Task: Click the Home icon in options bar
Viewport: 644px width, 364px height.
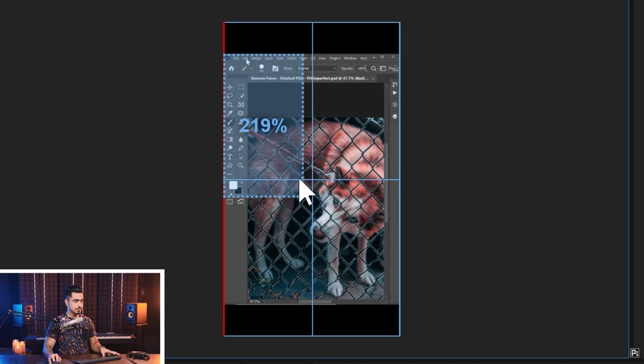Action: coord(232,68)
